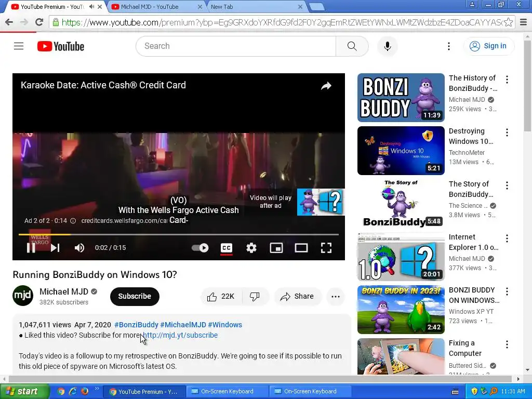Close the Michael MJD - YouTube tab
This screenshot has height=399, width=532.
click(200, 7)
